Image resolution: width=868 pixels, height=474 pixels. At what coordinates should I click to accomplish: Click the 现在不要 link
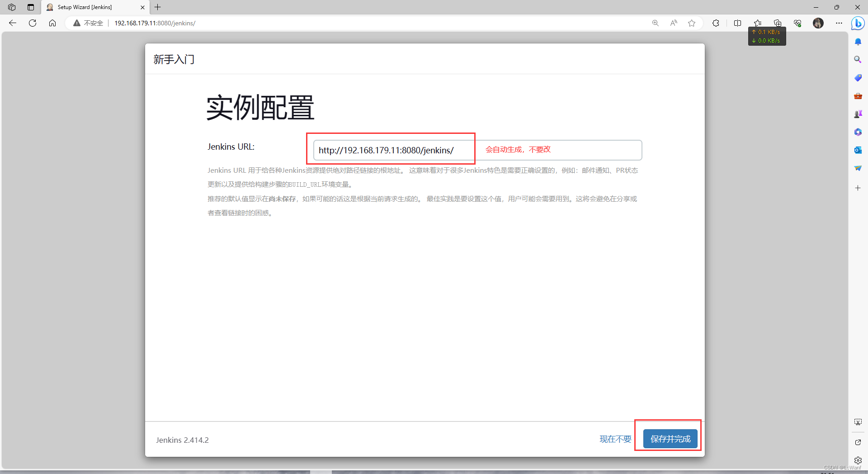[x=615, y=439]
